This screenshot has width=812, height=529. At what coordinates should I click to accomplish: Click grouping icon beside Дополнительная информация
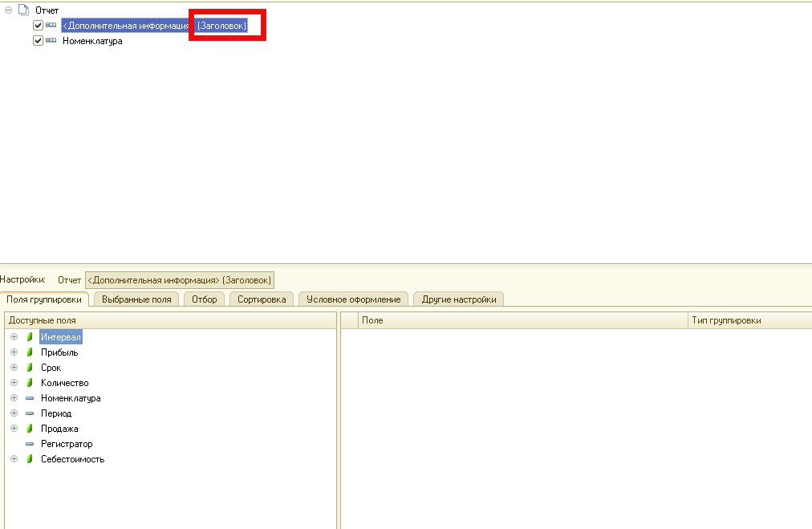(x=51, y=25)
